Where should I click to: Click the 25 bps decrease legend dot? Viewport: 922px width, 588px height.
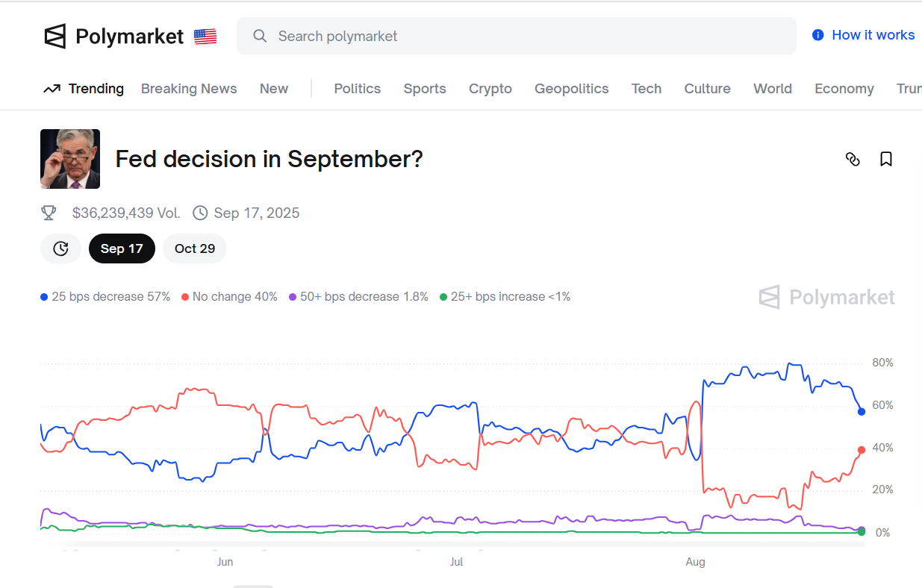point(44,297)
